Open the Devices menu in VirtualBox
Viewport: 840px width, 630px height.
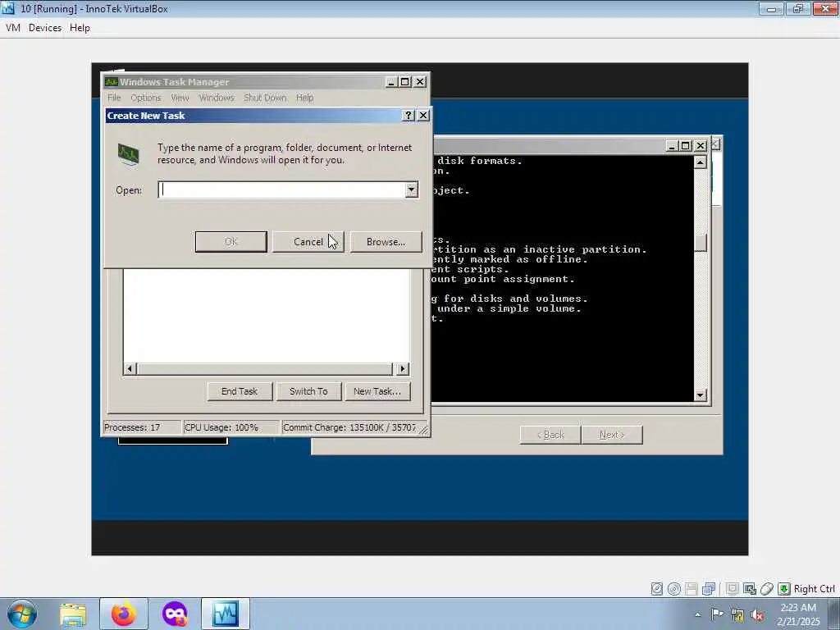(45, 28)
